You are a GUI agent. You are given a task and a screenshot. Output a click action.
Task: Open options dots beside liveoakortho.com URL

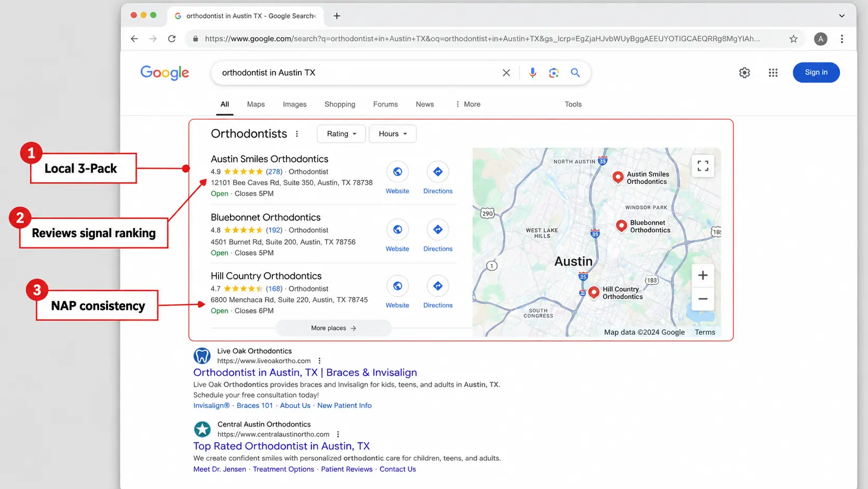[319, 361]
